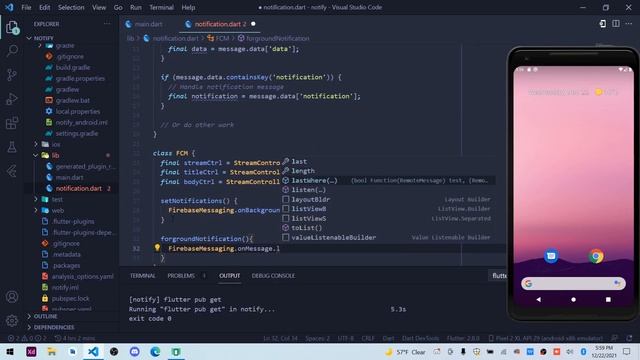This screenshot has height=360, width=640.
Task: Click the UTF-8 encoding status item
Action: click(346, 338)
